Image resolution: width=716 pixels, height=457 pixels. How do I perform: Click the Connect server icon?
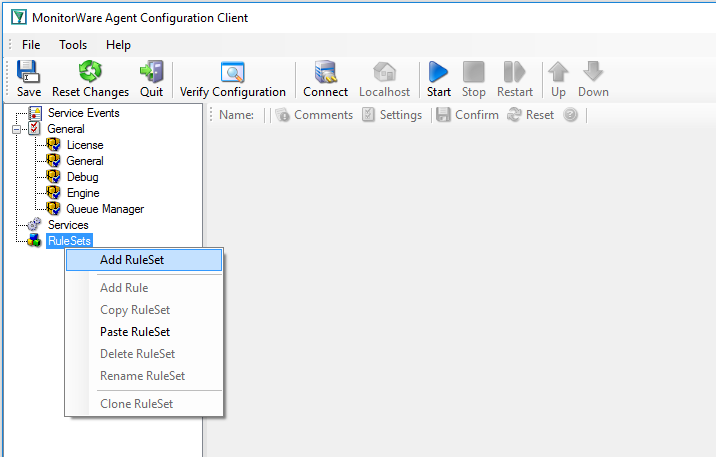point(325,72)
